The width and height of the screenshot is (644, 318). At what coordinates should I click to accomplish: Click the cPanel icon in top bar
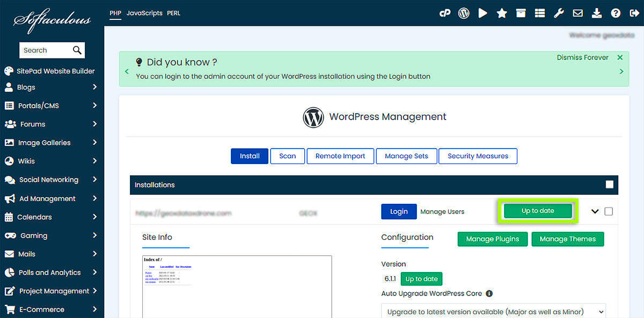(445, 13)
